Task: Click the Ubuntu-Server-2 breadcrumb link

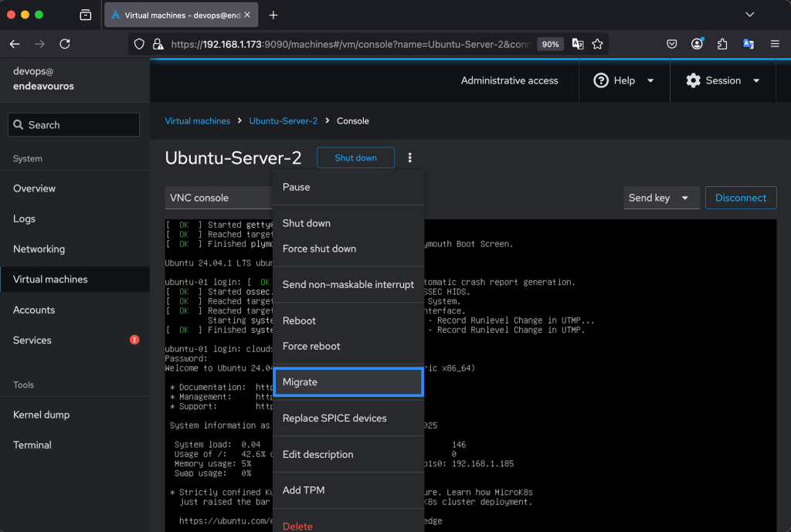Action: pyautogui.click(x=283, y=121)
